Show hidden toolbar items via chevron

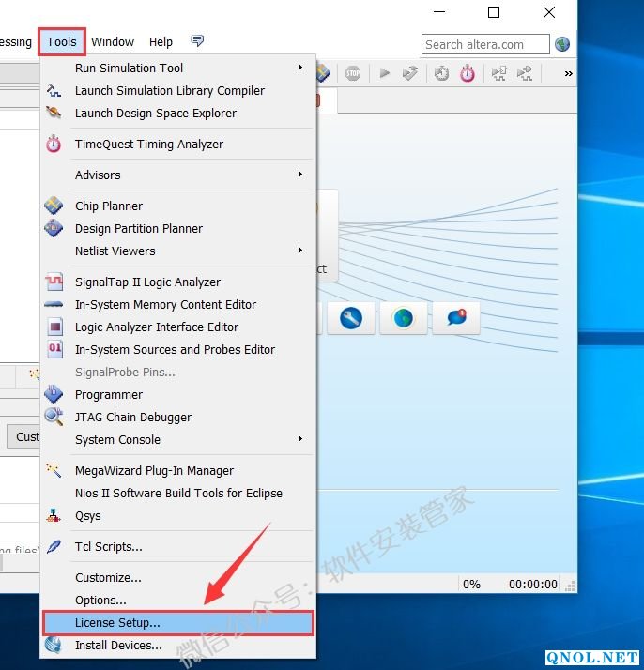pos(568,73)
